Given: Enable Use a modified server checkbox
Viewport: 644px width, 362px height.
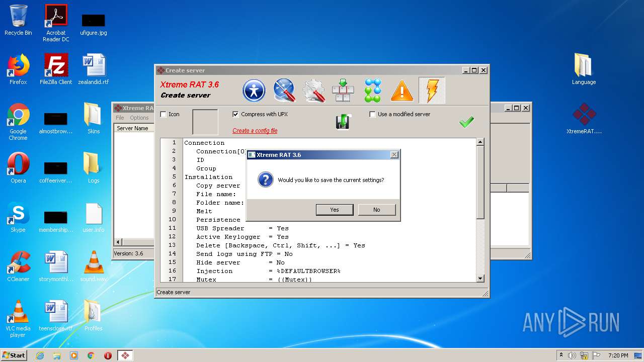Looking at the screenshot, I should (372, 114).
